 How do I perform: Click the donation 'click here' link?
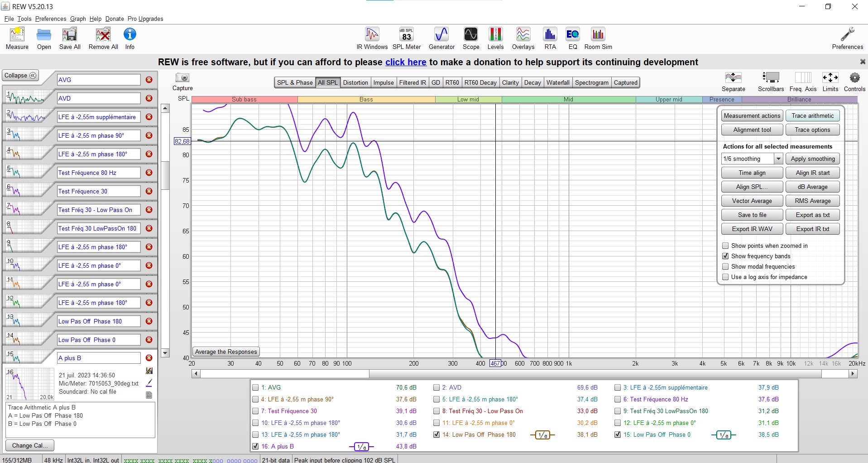point(405,62)
